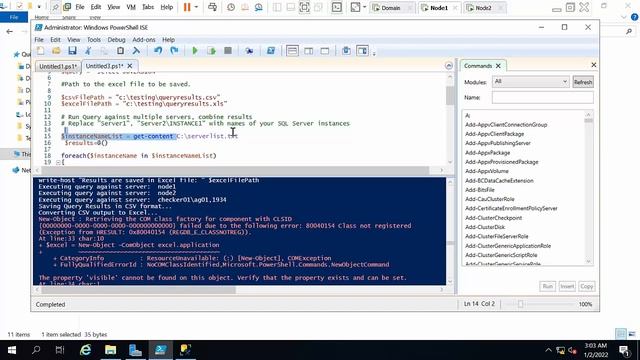Switch to Node2 VM tab

click(x=484, y=8)
